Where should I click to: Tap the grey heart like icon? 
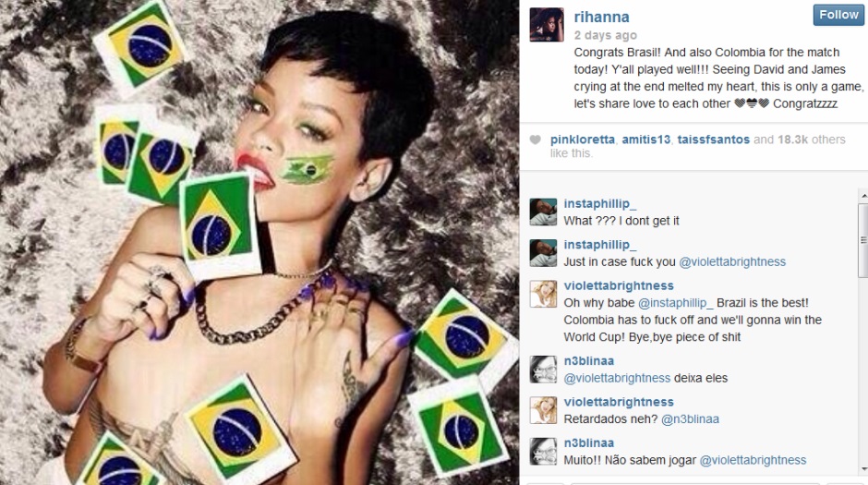[535, 139]
